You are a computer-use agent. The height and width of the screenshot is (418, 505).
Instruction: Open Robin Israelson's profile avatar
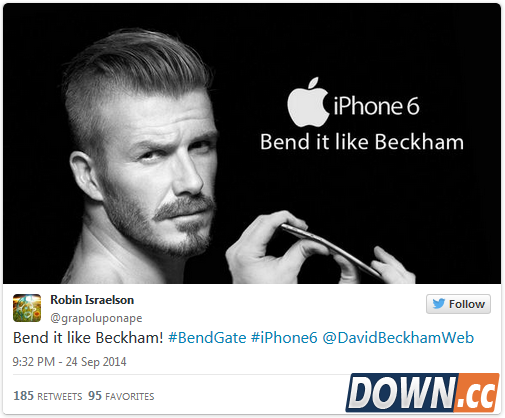tap(27, 308)
